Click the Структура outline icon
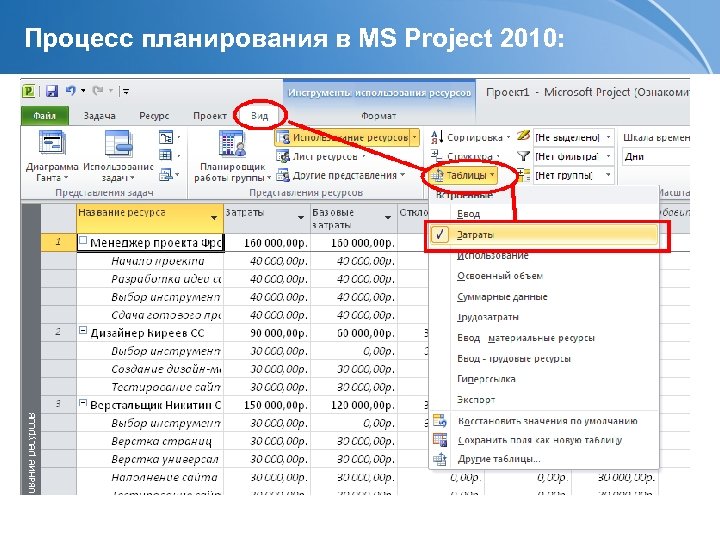Viewport: 720px width, 540px height. 437,155
